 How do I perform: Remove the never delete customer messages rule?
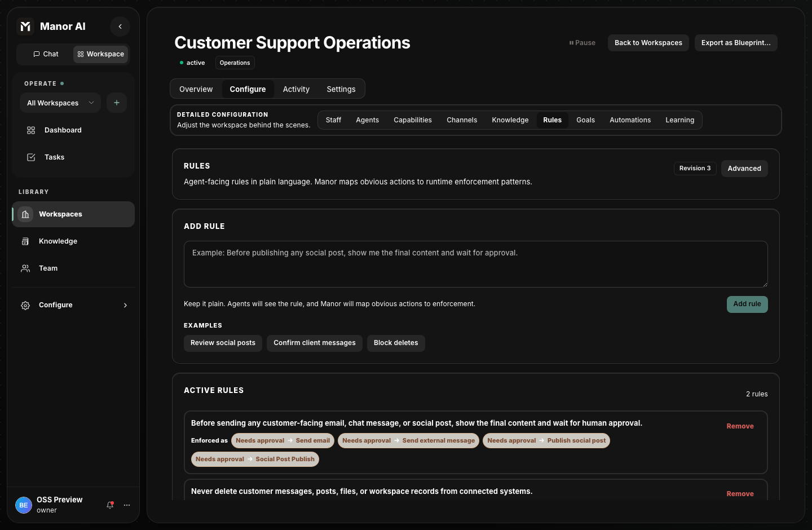(x=740, y=494)
